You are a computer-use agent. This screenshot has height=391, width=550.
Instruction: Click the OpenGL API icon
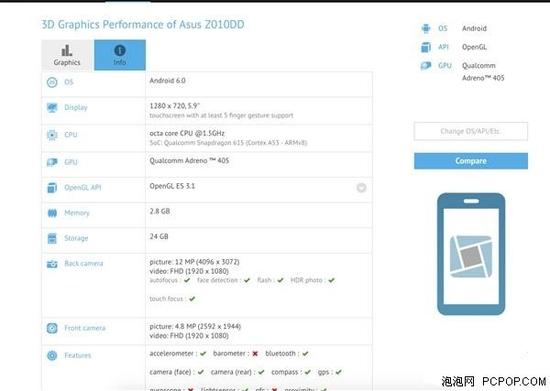[52, 188]
